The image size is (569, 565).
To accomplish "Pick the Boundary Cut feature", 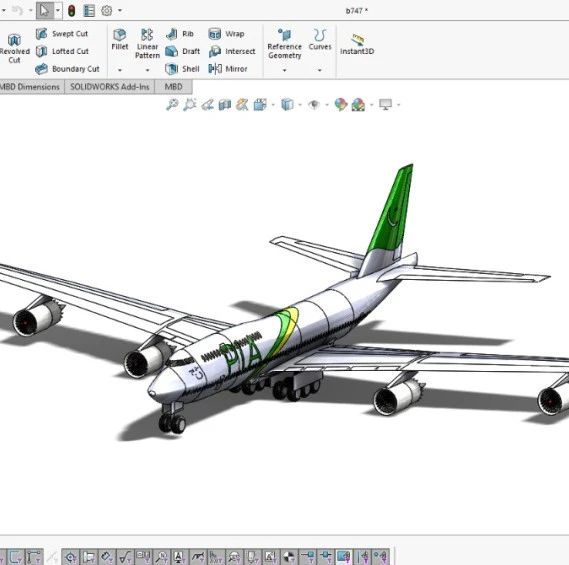I will (x=67, y=69).
